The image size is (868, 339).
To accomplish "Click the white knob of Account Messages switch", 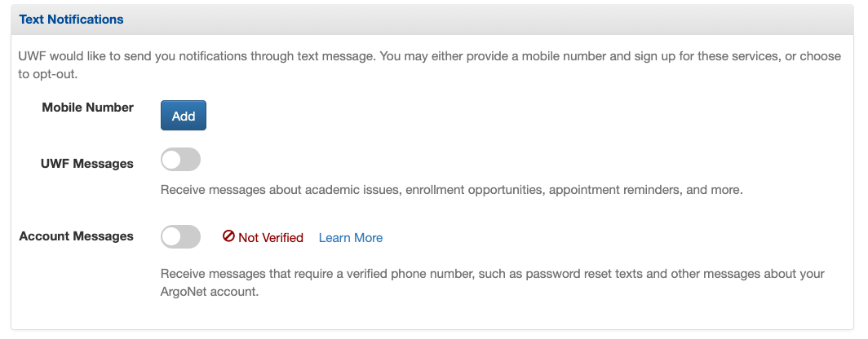I will pyautogui.click(x=171, y=236).
